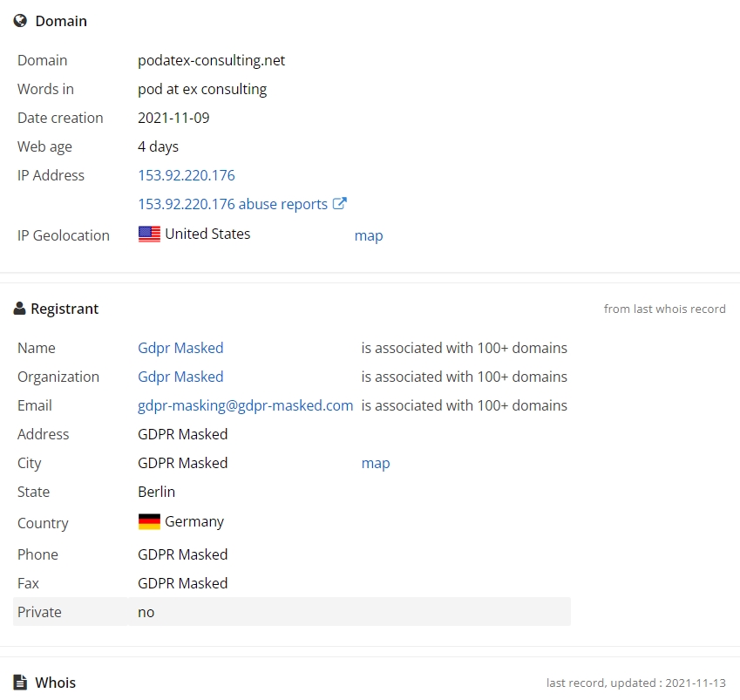Follow the Gdpr Masked link in Organization row
Viewport: 740px width, 700px height.
tap(180, 377)
